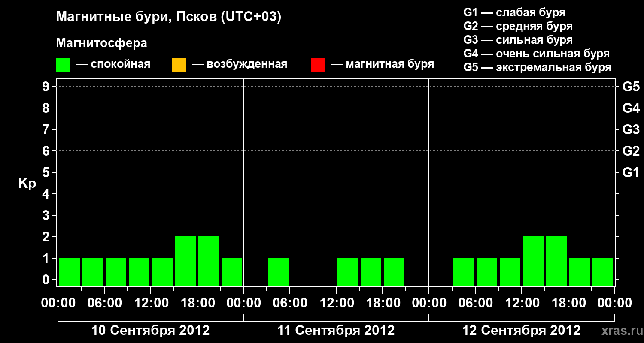Click the 'G3 — сильная буря' legend line

[518, 40]
